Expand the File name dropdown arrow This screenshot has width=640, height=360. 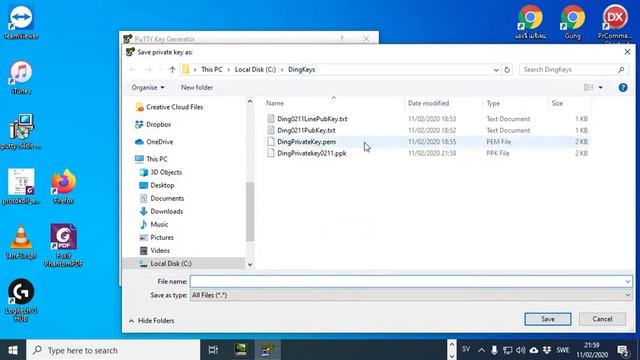pos(628,281)
